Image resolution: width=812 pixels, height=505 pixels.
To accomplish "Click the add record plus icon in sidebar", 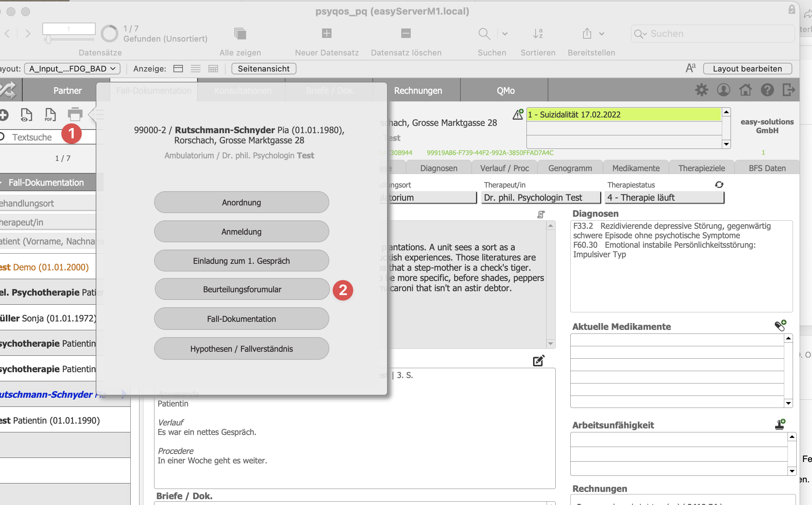I will tap(4, 115).
